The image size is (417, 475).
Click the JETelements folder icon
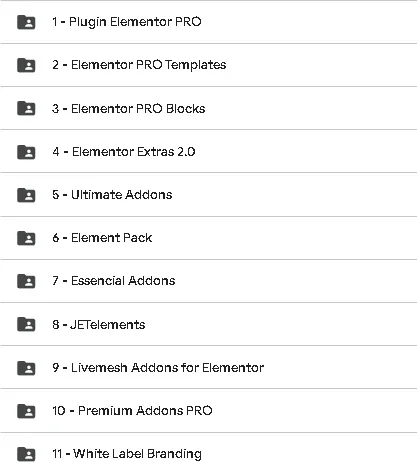[26, 324]
